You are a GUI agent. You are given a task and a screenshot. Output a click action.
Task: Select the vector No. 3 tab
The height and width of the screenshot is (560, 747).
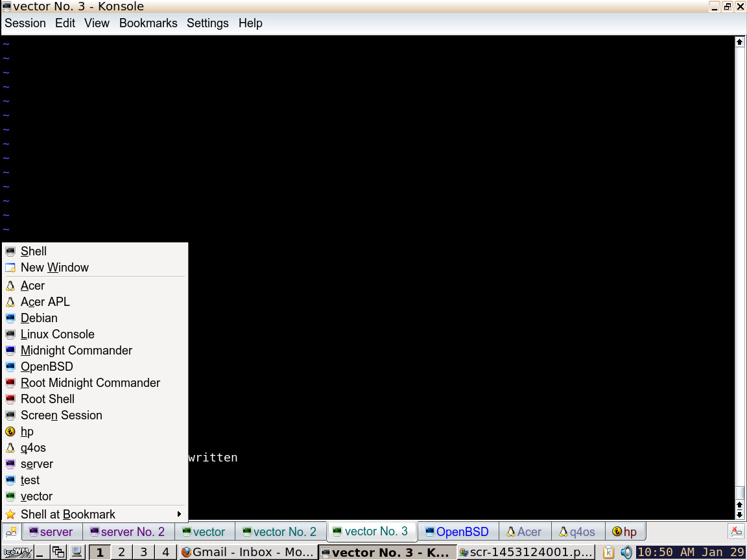click(371, 531)
